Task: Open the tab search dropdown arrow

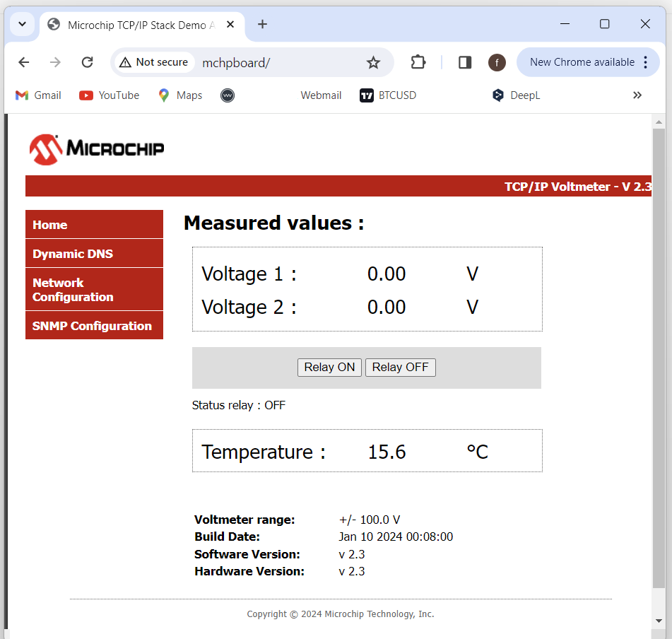Action: coord(23,25)
